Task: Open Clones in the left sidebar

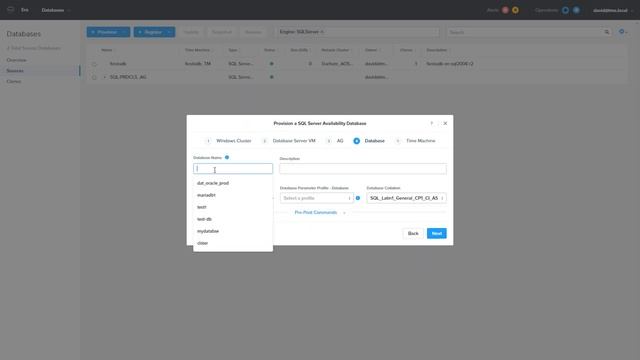Action: [x=13, y=81]
